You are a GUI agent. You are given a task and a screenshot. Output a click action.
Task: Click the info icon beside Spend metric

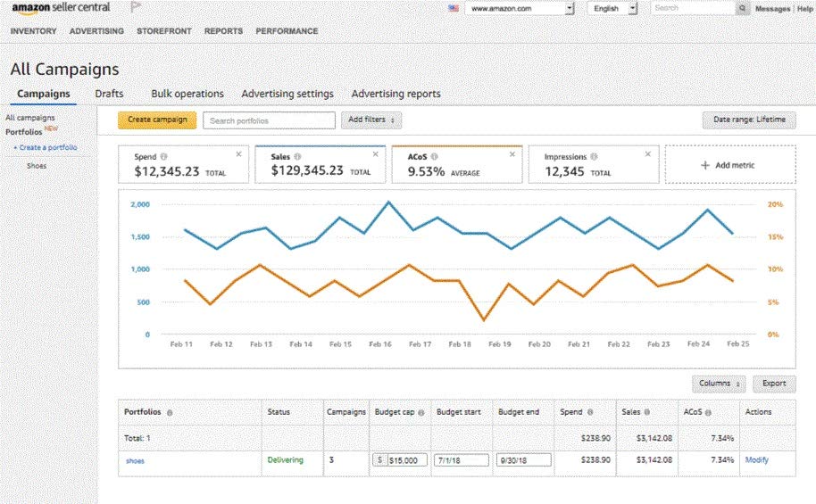click(x=164, y=157)
